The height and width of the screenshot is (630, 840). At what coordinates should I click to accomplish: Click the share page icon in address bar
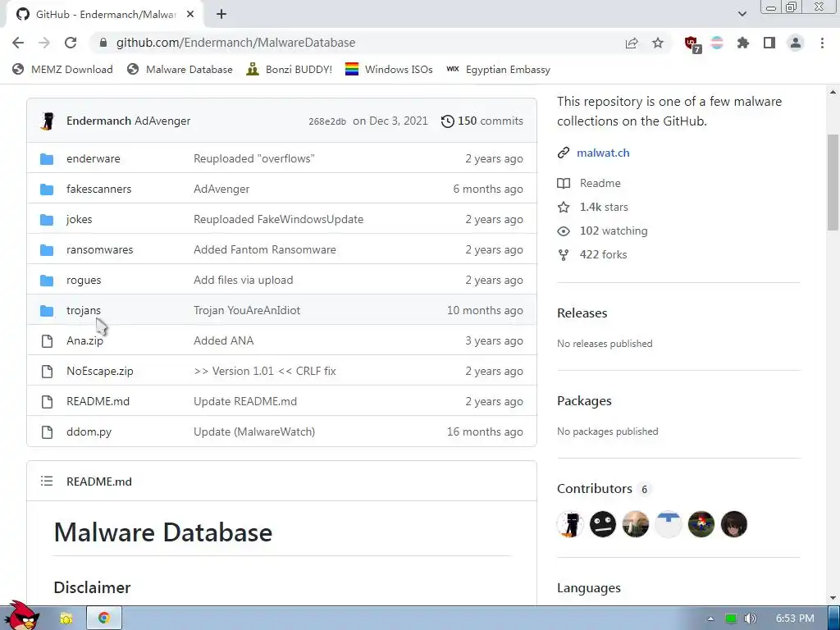pos(632,43)
